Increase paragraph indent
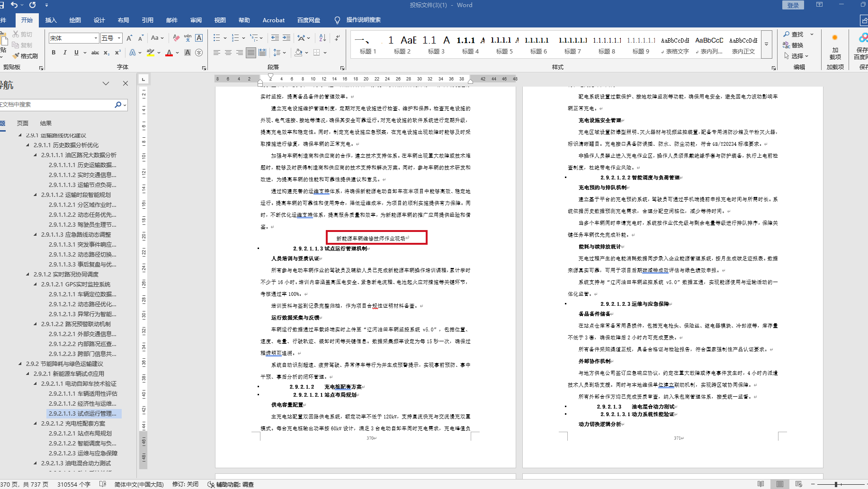The image size is (868, 489). point(286,38)
